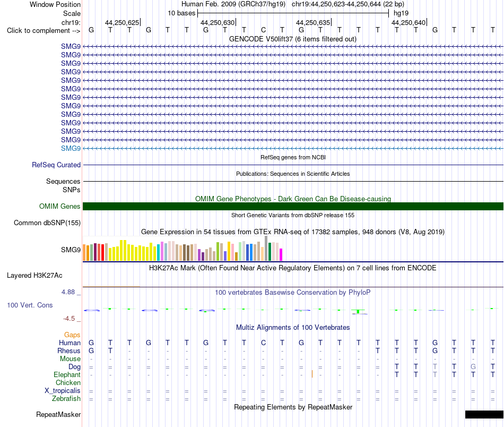This screenshot has height=427, width=504.
Task: Click the 'Click to complement -->' label
Action: coord(44,31)
